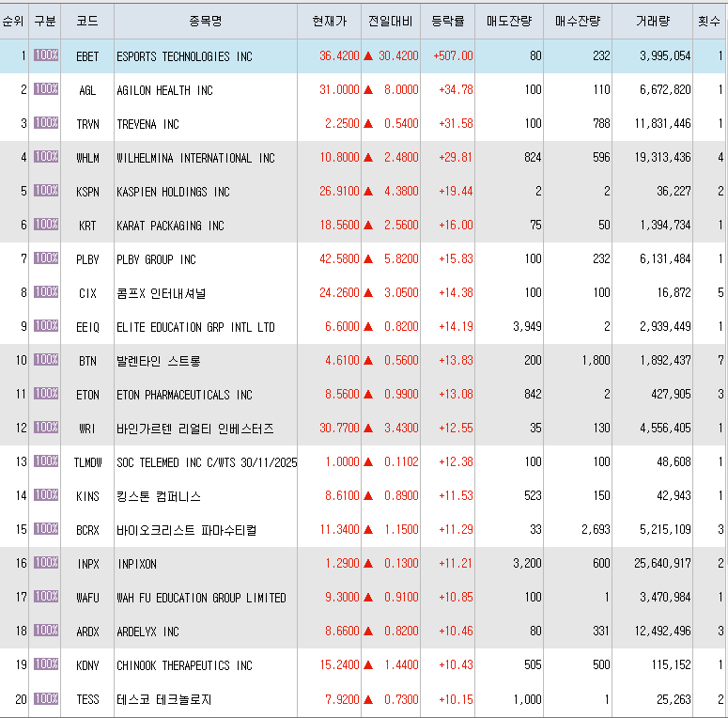Select 테스코 테크놀로지 stock name

(163, 699)
